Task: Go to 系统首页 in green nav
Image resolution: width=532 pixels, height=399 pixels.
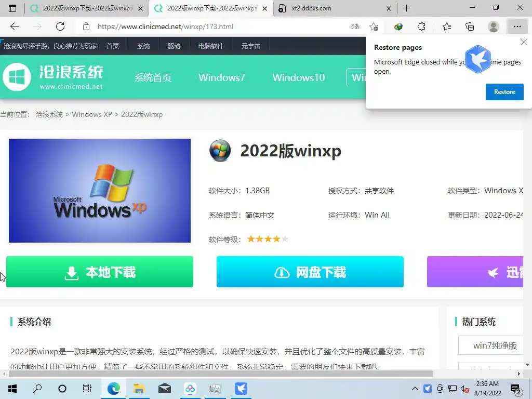Action: (x=153, y=77)
